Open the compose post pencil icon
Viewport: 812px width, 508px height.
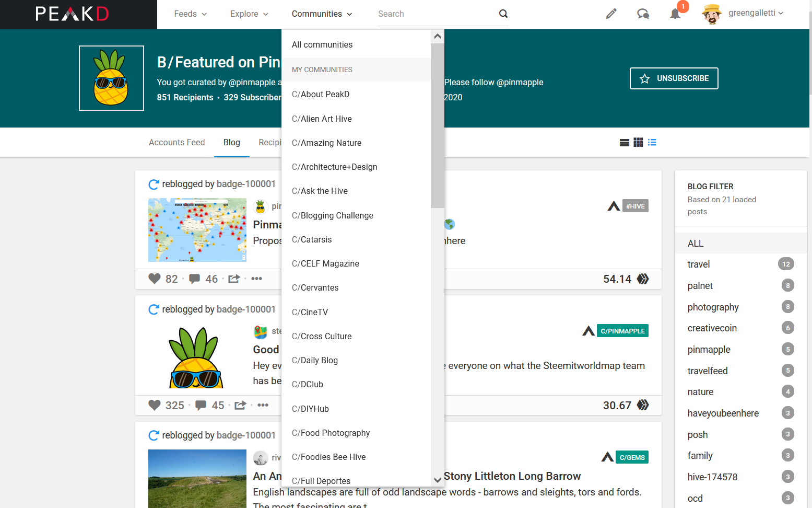(x=611, y=14)
